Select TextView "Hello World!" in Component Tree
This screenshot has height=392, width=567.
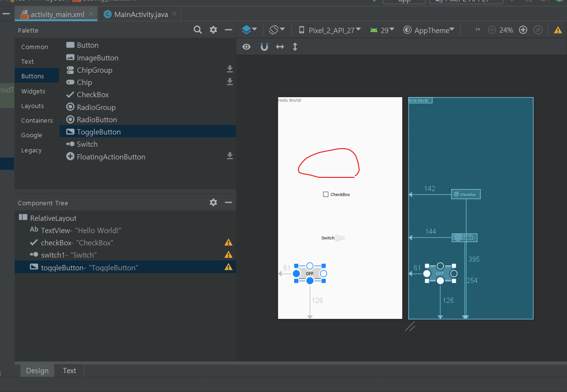click(126, 230)
